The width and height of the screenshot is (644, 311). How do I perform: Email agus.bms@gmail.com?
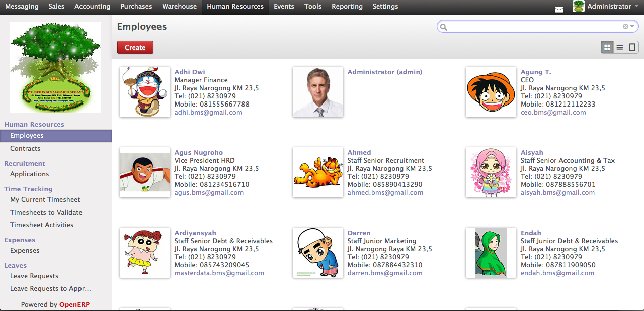(209, 192)
